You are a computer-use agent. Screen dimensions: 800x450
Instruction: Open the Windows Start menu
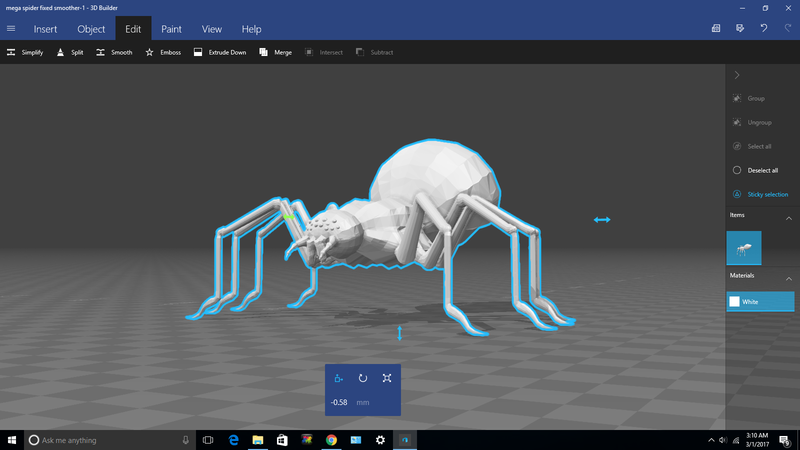[x=12, y=440]
